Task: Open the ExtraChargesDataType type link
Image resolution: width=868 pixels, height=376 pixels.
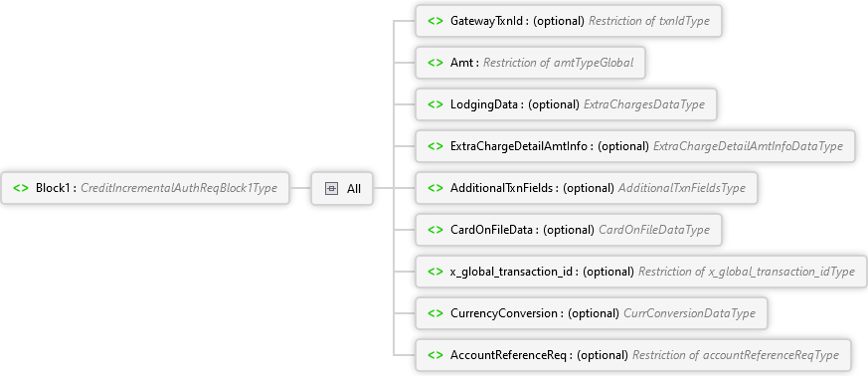Action: (x=644, y=104)
